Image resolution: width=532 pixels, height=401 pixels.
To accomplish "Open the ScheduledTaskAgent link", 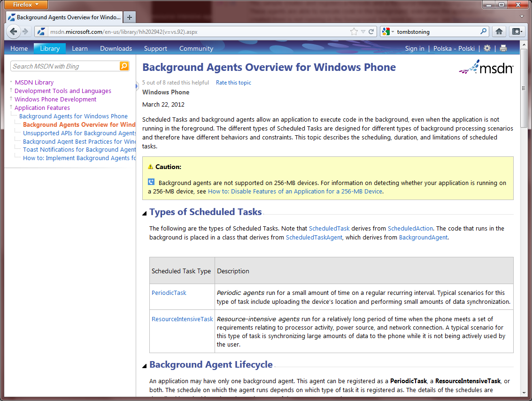I will (314, 237).
